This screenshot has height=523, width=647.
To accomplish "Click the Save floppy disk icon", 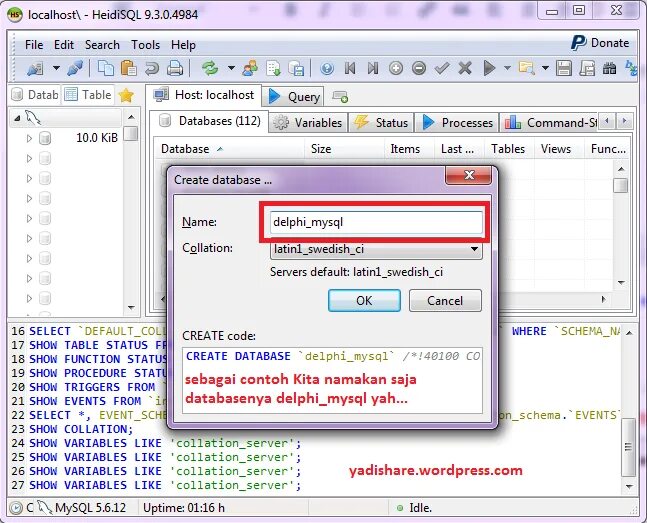I will [564, 68].
